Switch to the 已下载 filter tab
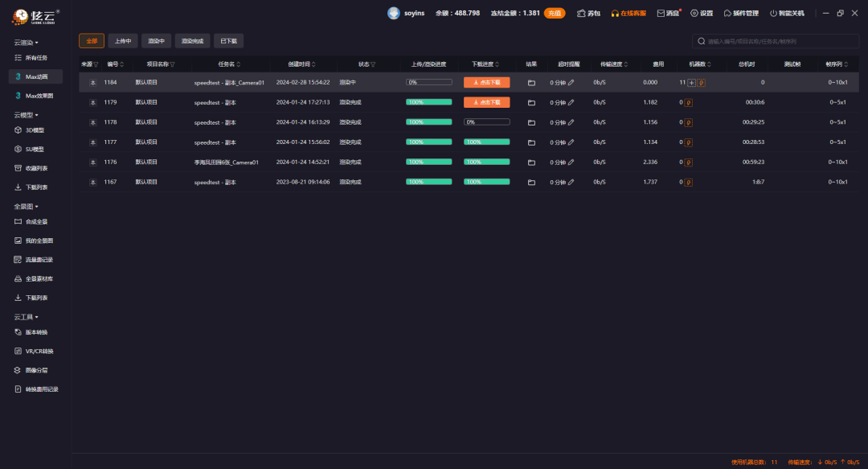Viewport: 868px width, 469px height. coord(228,41)
